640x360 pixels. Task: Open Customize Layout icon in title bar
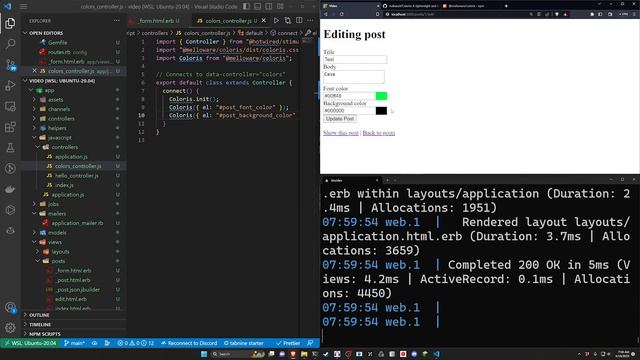tap(280, 6)
